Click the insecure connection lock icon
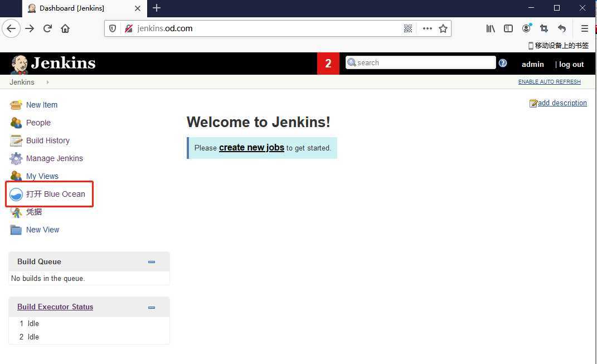 [129, 28]
